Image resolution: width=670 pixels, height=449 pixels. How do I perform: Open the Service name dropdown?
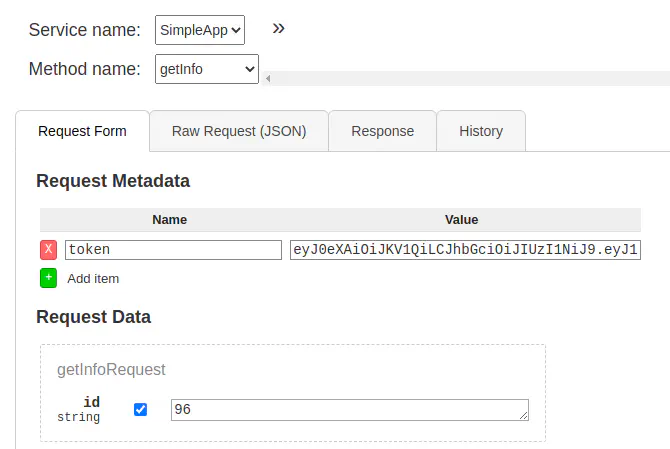pyautogui.click(x=200, y=30)
